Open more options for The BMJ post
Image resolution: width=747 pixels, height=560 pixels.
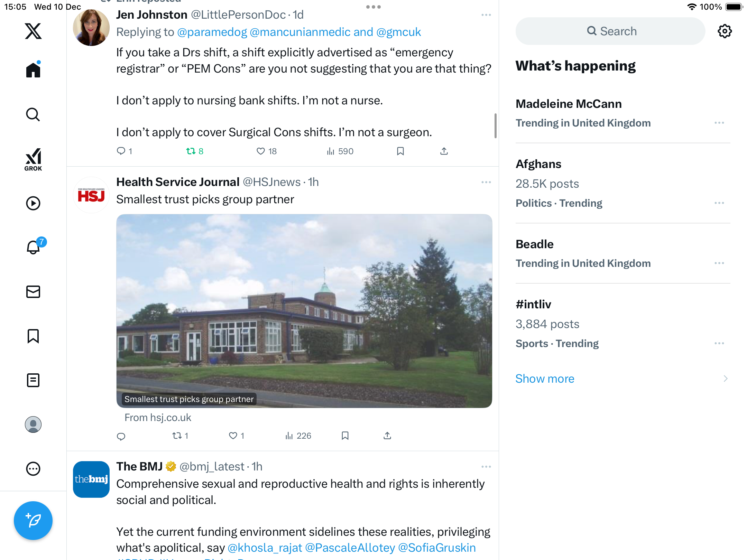[x=486, y=467]
